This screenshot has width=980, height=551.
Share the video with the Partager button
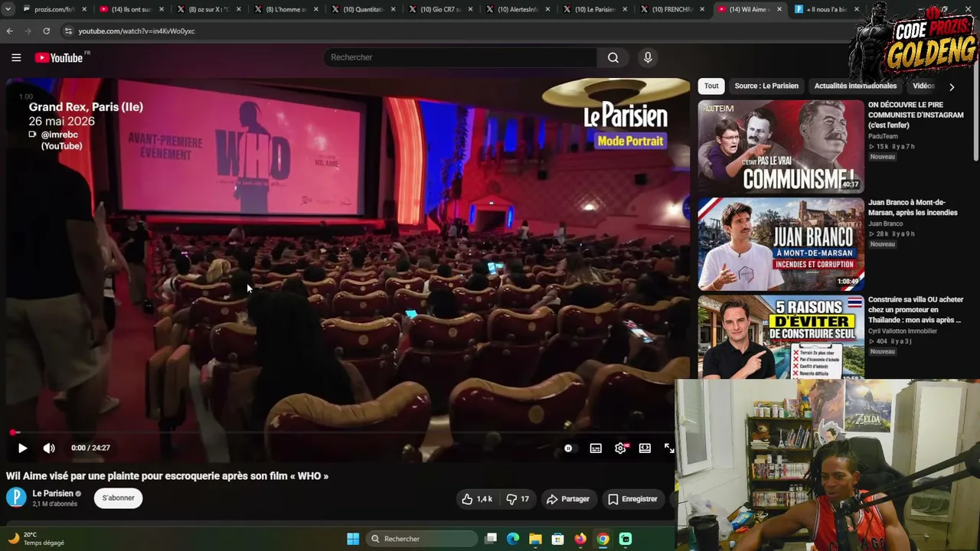point(568,499)
